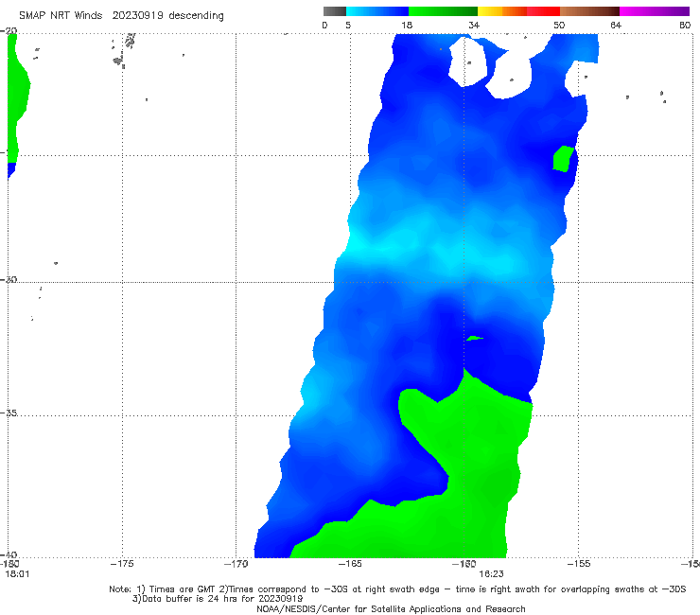Click the "Data buffer is 24 hrs" note

[x=218, y=599]
